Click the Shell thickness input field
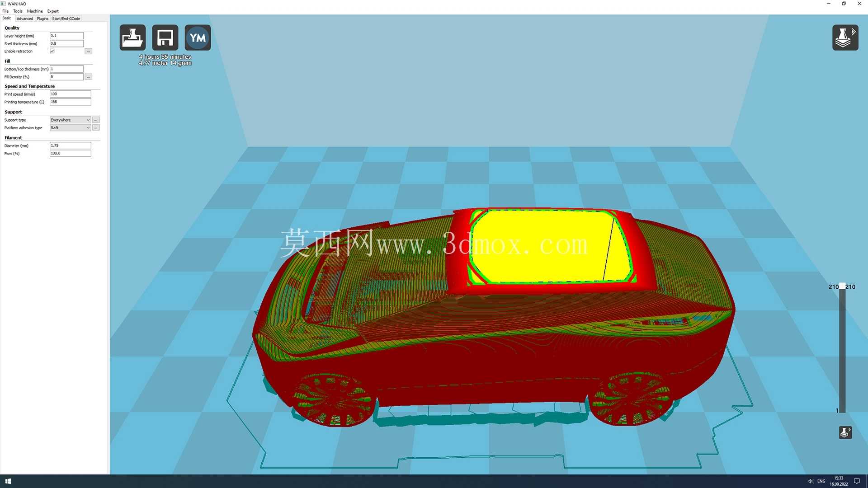 point(66,43)
